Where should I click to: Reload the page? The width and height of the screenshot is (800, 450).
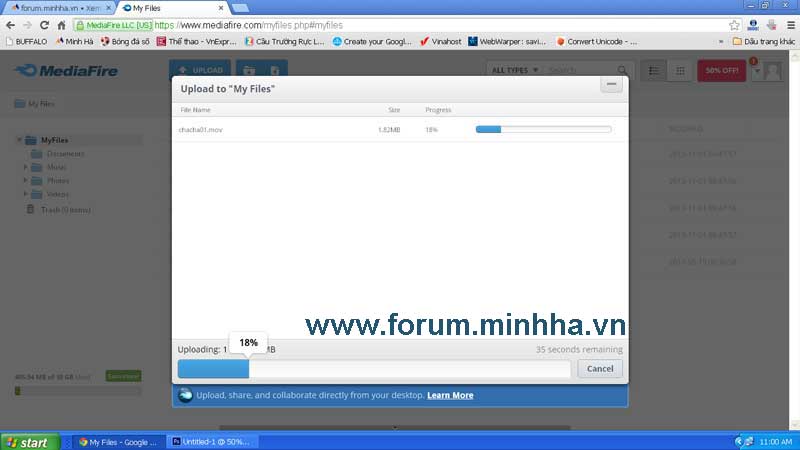pyautogui.click(x=44, y=25)
